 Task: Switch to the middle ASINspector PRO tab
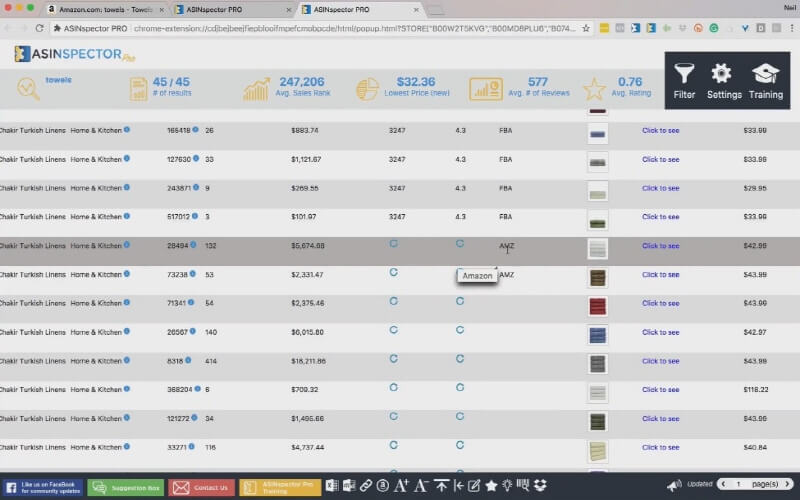click(233, 9)
